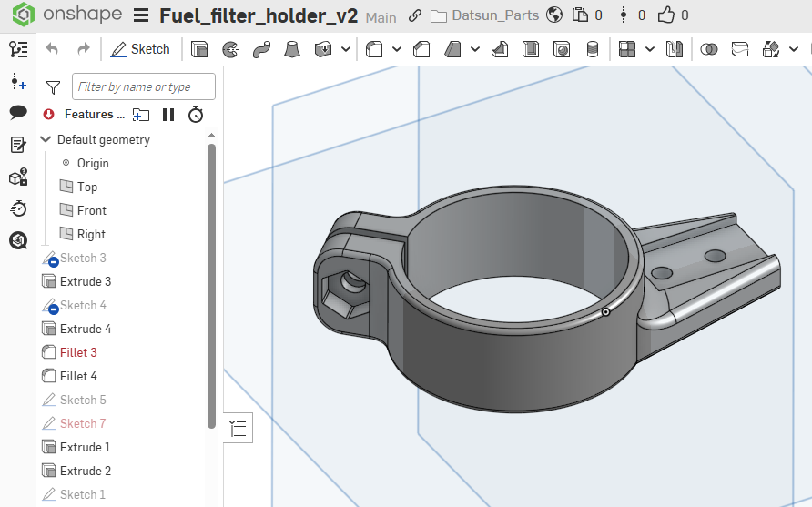The height and width of the screenshot is (507, 812).
Task: Click the Fuel_filter_holder_v2 document title
Action: click(x=259, y=16)
